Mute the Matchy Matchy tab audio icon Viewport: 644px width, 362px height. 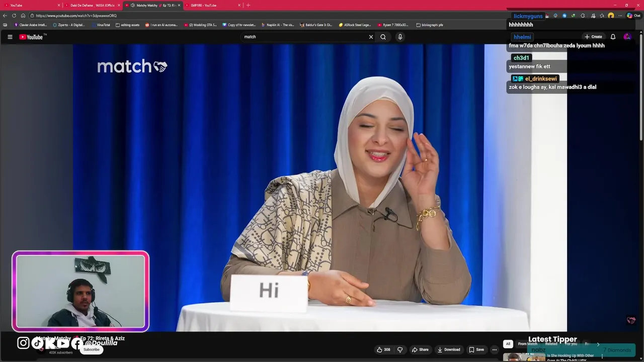point(132,5)
